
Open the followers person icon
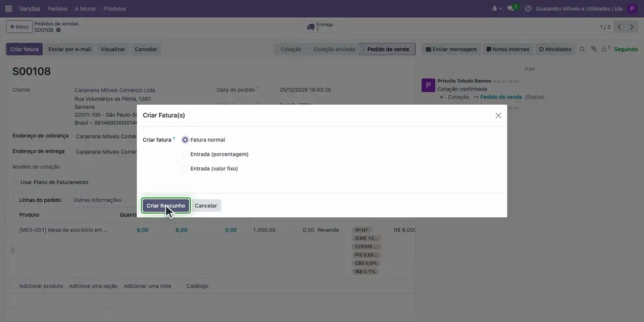click(x=606, y=49)
